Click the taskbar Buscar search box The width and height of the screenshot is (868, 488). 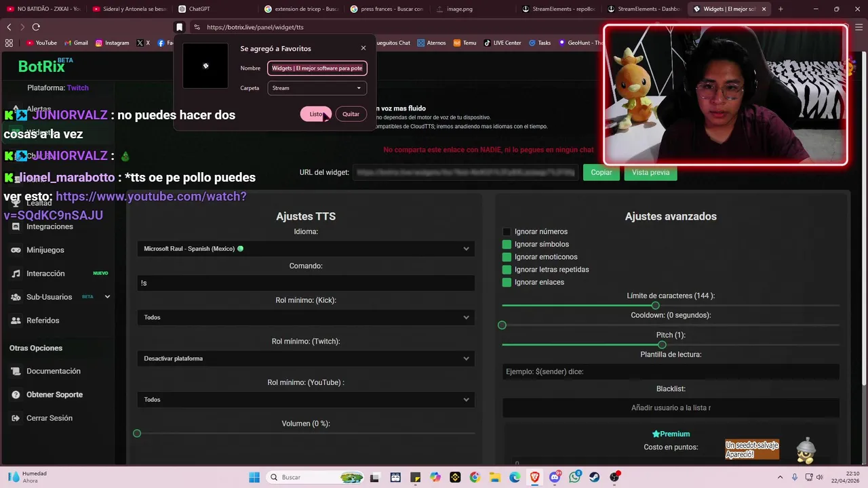click(x=315, y=477)
